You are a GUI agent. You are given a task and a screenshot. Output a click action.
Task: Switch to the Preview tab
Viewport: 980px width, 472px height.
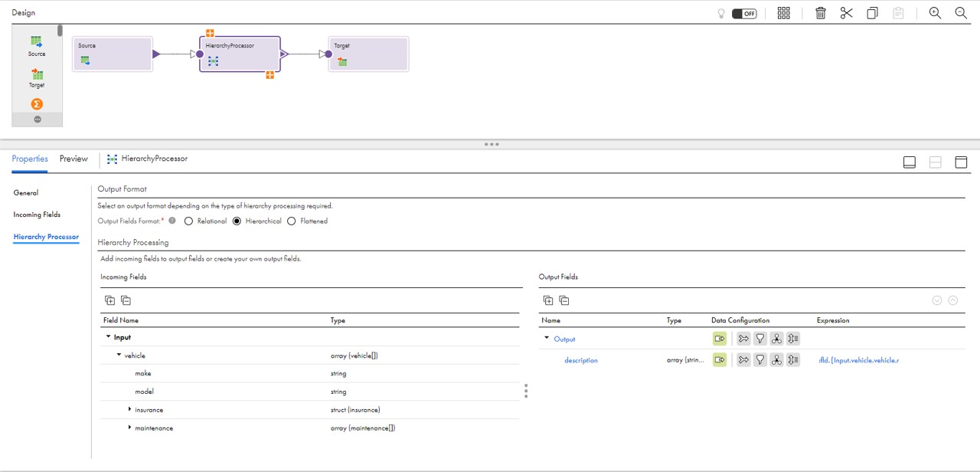pos(73,159)
